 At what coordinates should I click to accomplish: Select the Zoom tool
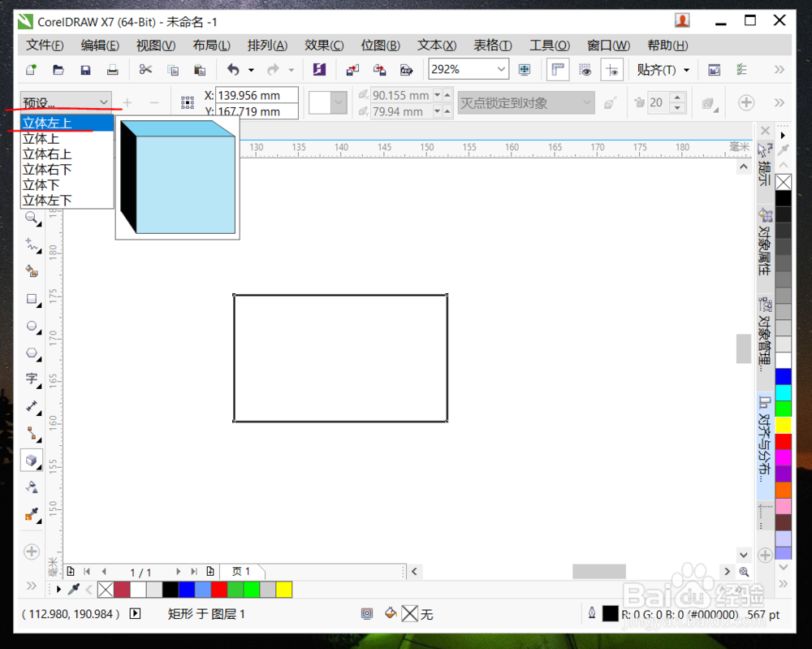[32, 218]
